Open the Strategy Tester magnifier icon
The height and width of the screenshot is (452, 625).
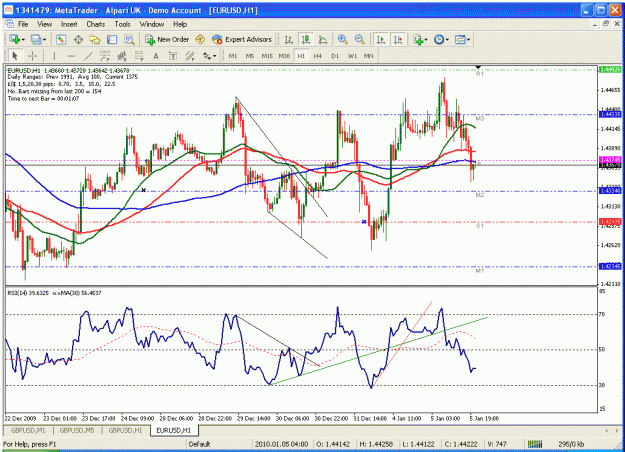(129, 39)
